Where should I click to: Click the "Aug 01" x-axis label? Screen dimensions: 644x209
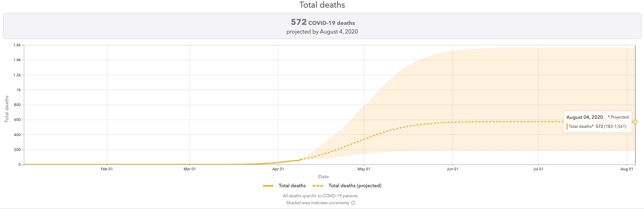pyautogui.click(x=627, y=169)
